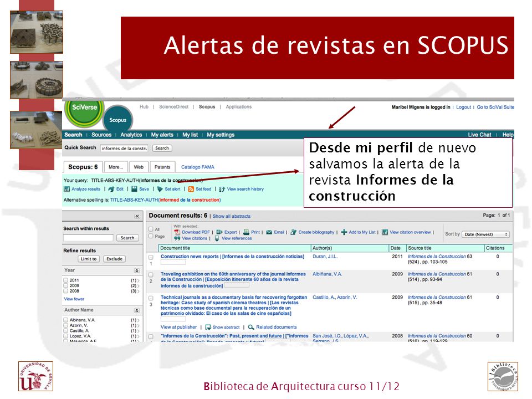532x399 pixels.
Task: Switch to the Scopus: 6 tab
Action: click(83, 167)
